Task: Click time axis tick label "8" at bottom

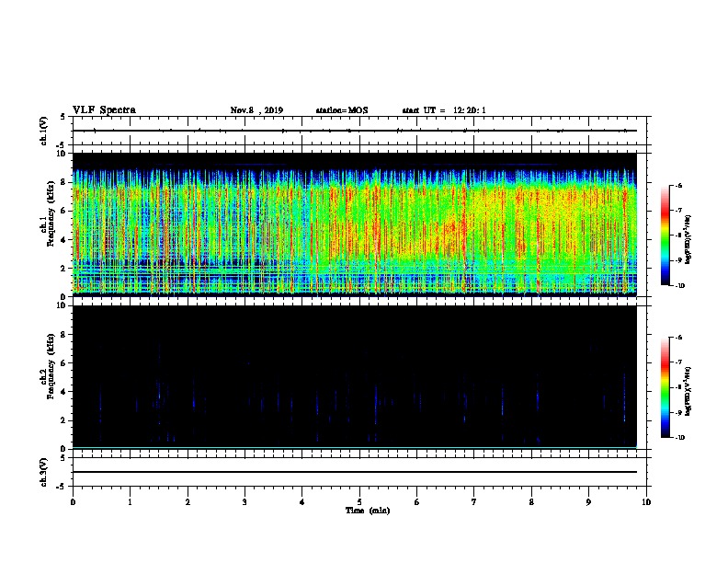Action: [x=531, y=502]
